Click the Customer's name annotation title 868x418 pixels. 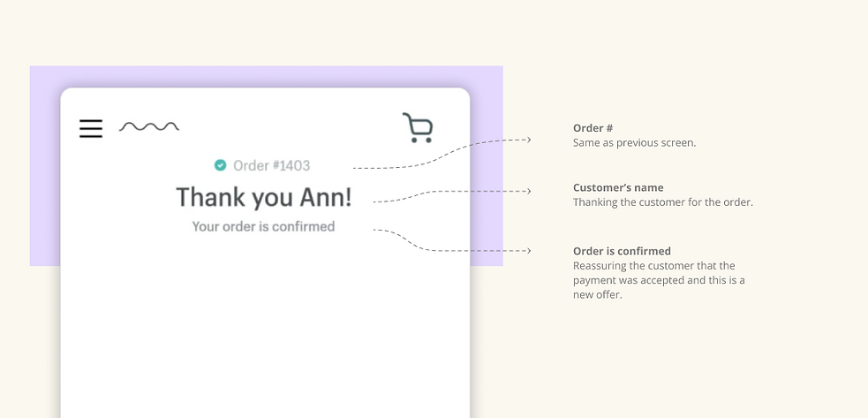pos(618,187)
